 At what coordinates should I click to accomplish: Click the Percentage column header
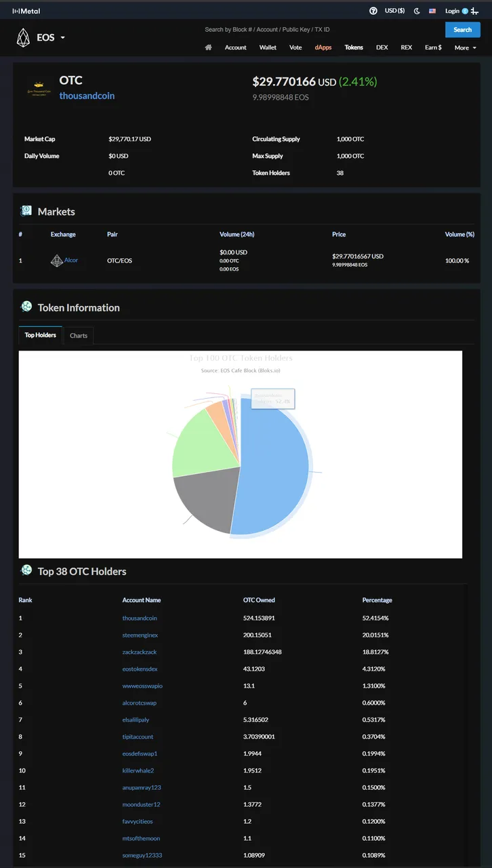coord(377,600)
